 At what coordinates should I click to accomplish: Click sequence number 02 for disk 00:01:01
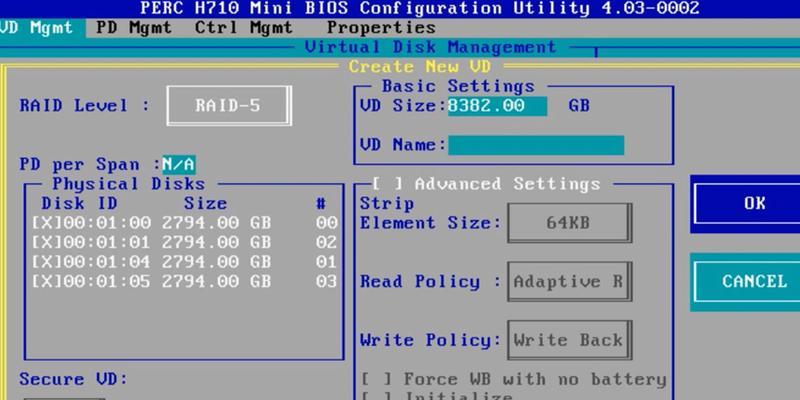(x=326, y=242)
